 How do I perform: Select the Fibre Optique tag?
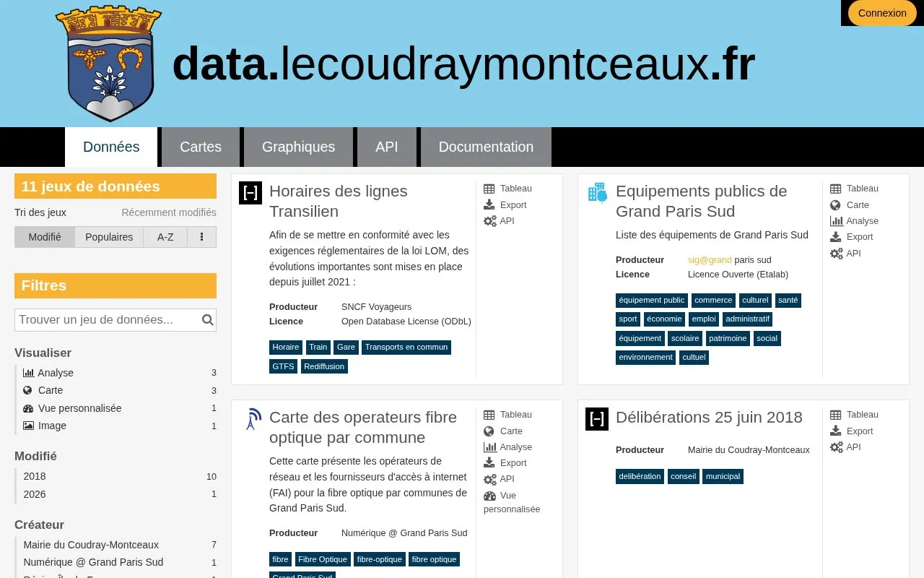pos(323,559)
